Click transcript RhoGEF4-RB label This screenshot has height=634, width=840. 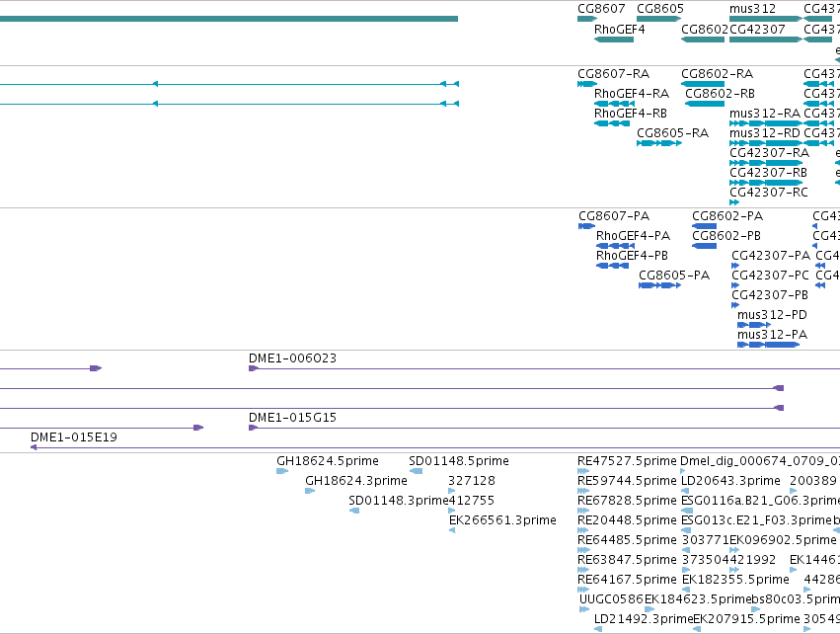[631, 114]
